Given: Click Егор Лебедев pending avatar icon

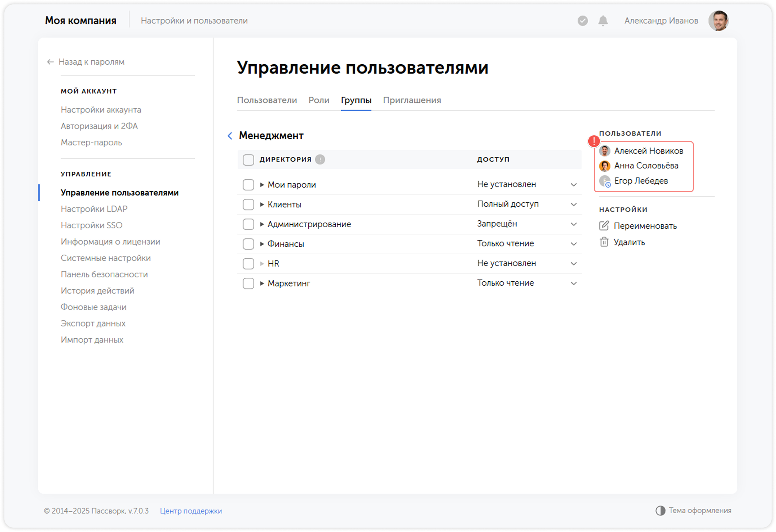Looking at the screenshot, I should [x=605, y=181].
